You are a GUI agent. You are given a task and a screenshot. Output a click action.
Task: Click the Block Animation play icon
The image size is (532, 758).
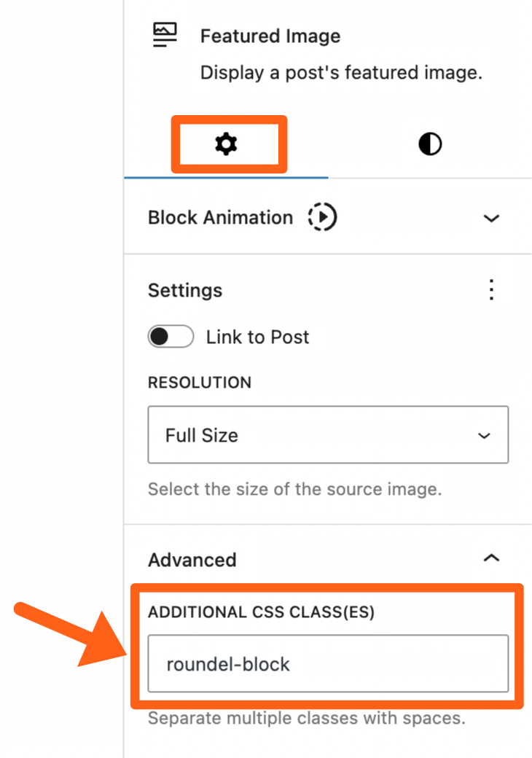click(x=322, y=217)
